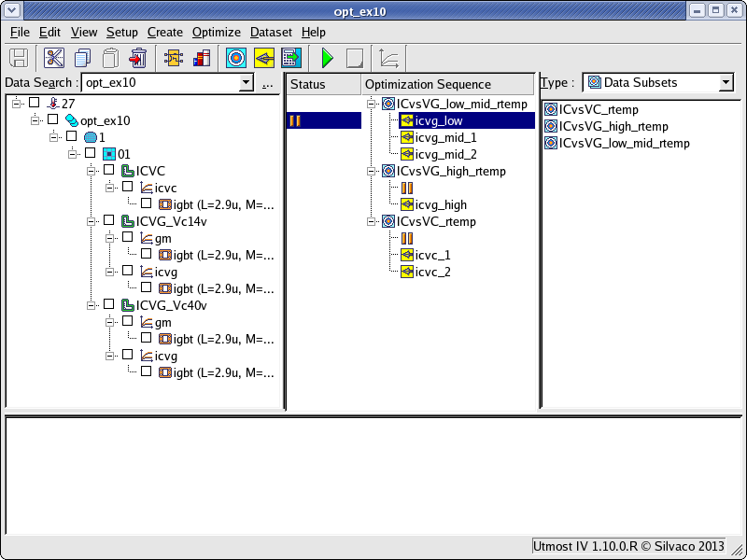The image size is (747, 560).
Task: Open the View menu
Action: 84,33
